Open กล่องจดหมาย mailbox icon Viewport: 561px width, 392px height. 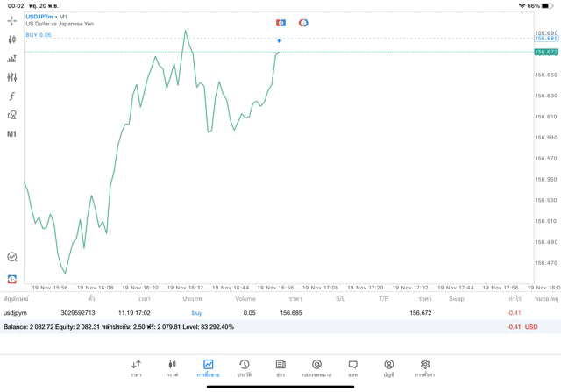pos(316,367)
